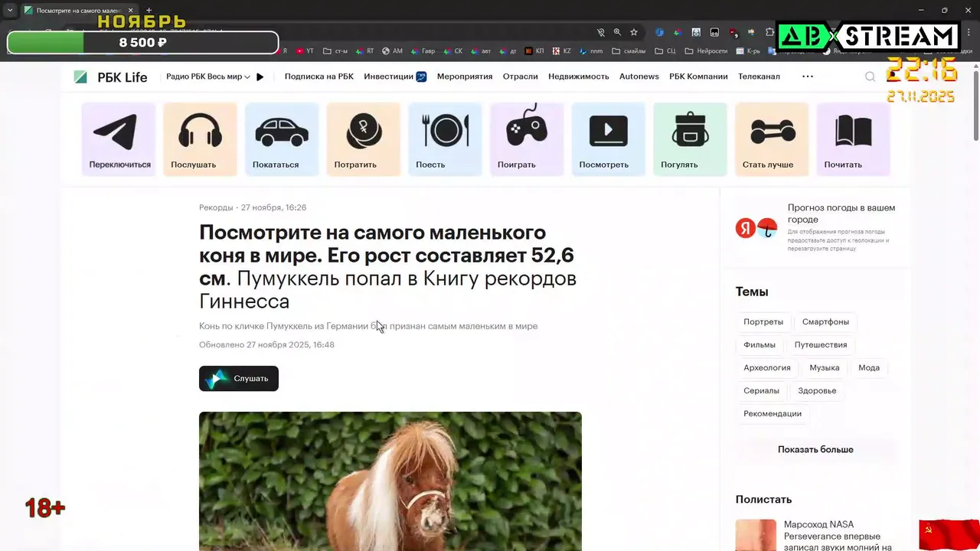Open 'Autonews' menu item
The width and height of the screenshot is (980, 551).
[639, 77]
